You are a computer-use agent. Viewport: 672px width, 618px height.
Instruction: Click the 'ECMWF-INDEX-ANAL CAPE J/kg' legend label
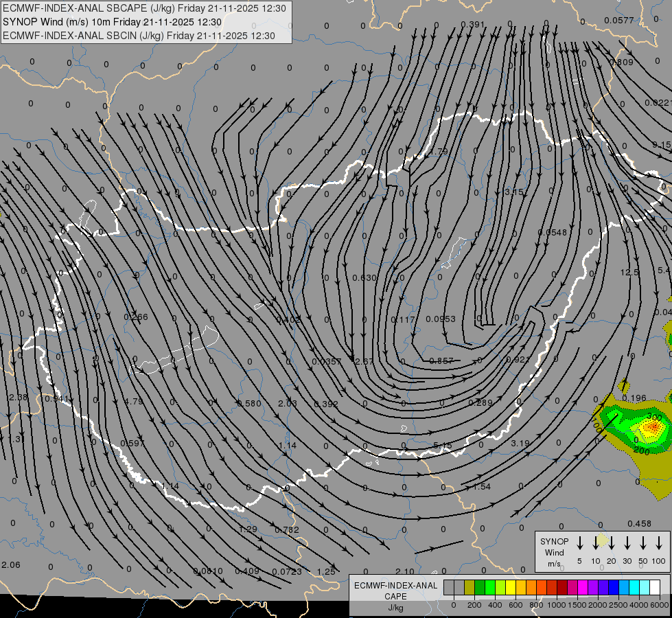point(395,596)
